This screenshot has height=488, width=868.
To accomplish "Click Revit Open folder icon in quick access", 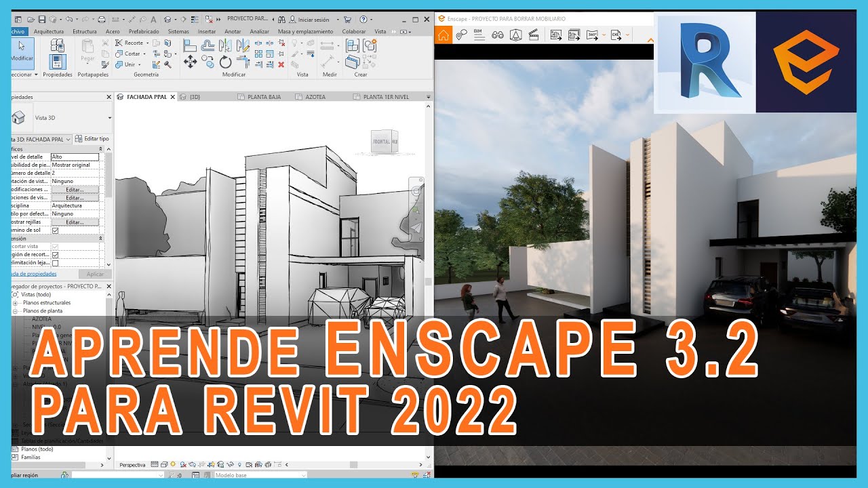I will click(31, 20).
